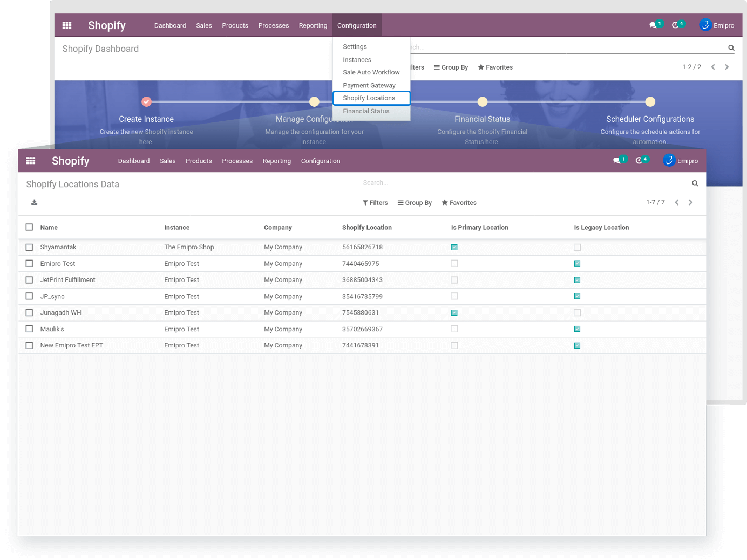Choose Shopify Locations from Configuration menu
Viewport: 747px width, 560px height.
369,98
